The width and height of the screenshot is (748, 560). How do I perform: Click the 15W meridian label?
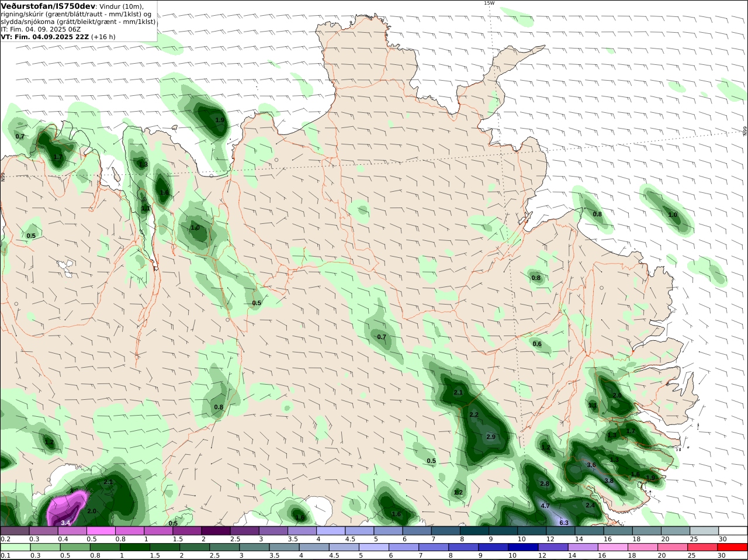pyautogui.click(x=489, y=3)
